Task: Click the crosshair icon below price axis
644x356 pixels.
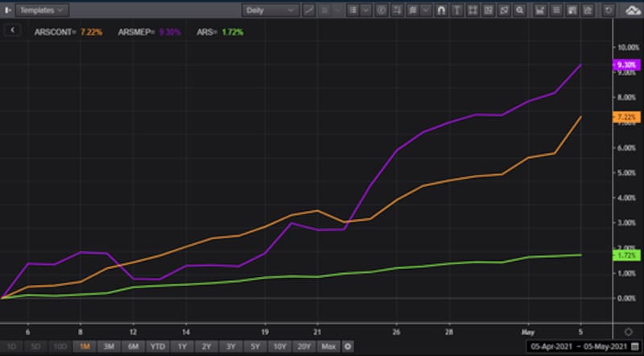Action: [628, 331]
